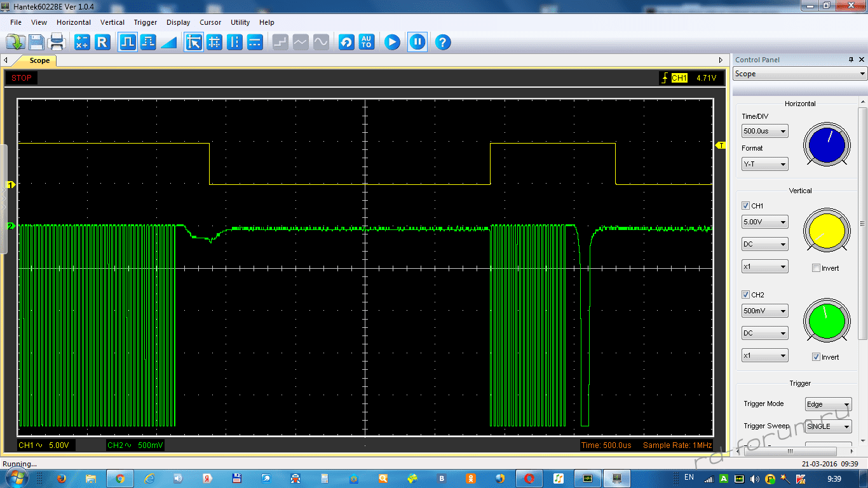Uncheck the CH2 Invert checkbox
Image resolution: width=868 pixels, height=488 pixels.
pos(816,357)
